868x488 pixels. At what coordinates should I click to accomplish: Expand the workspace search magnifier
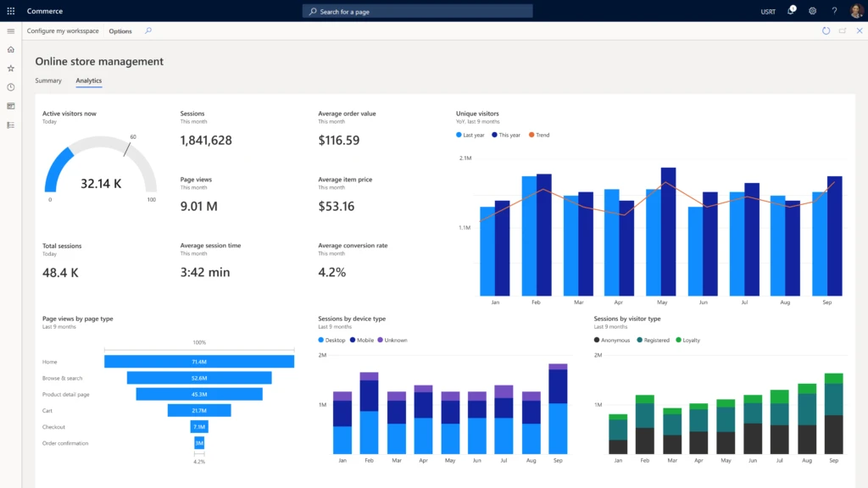tap(147, 30)
